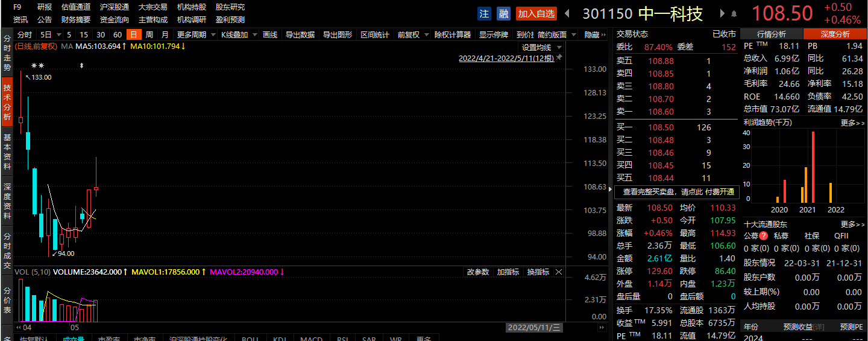
Task: Close the VOL indicator panel
Action: pos(558,272)
